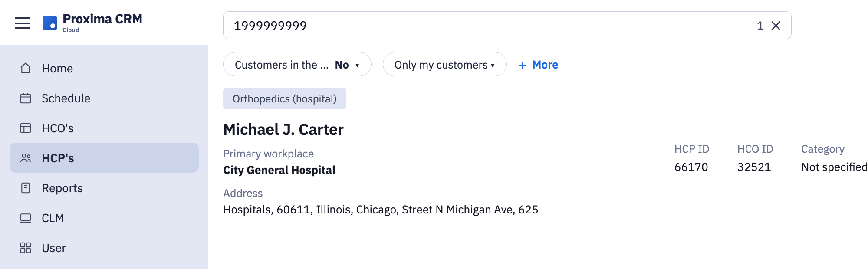This screenshot has width=868, height=269.
Task: Open Michael J. Carter's profile
Action: 283,129
